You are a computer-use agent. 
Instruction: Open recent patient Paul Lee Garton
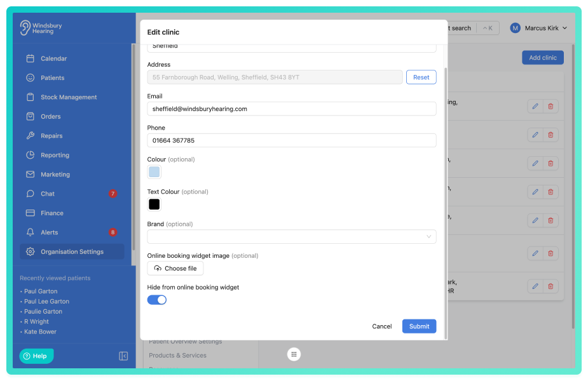[47, 301]
